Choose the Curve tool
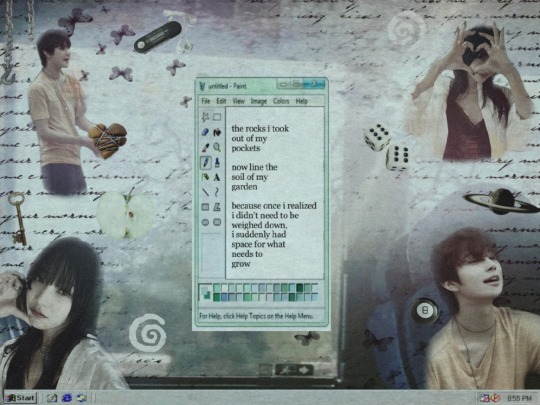The image size is (540, 405). click(x=217, y=192)
